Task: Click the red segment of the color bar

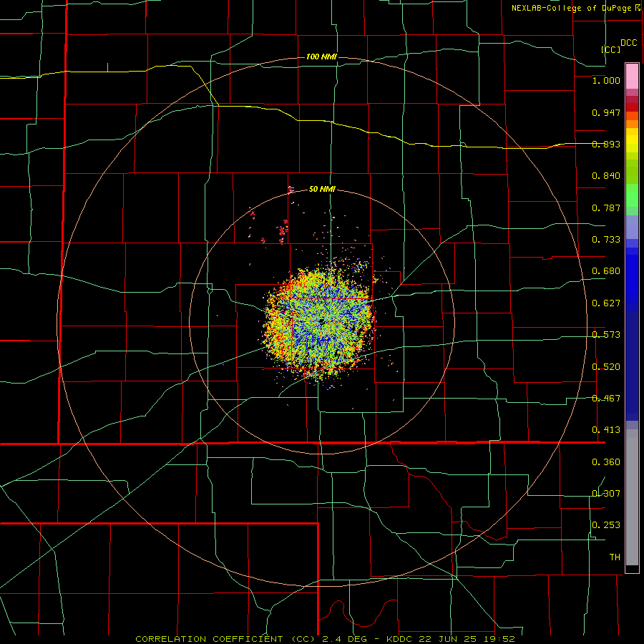Action: 632,107
